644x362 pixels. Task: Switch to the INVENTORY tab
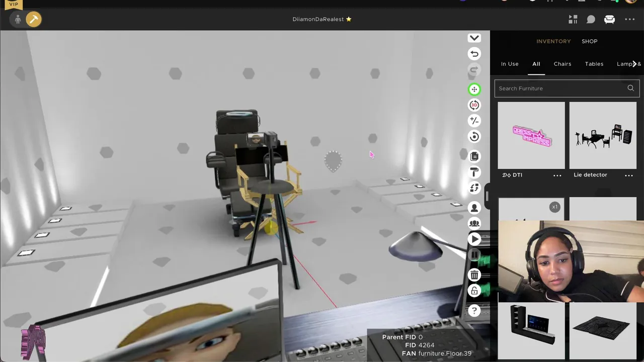(553, 41)
